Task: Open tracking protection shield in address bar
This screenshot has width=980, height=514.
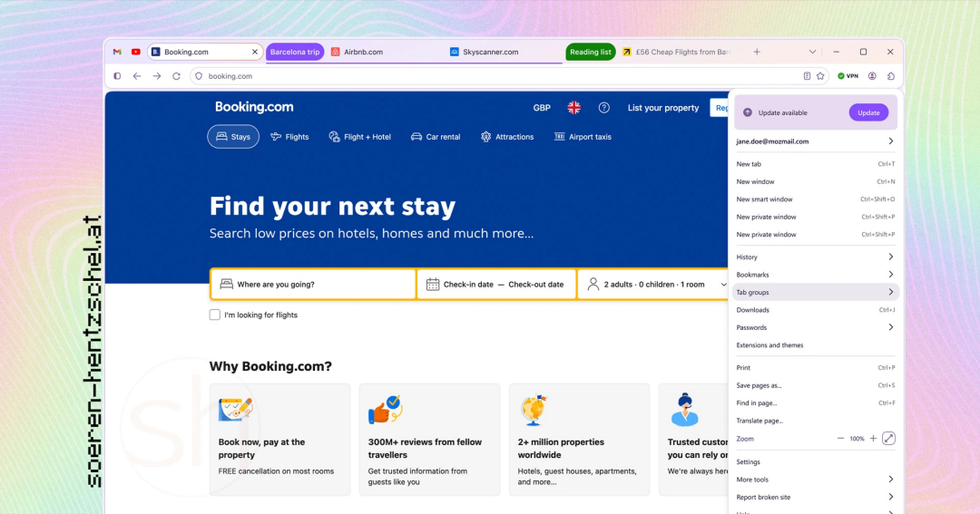Action: [x=199, y=76]
